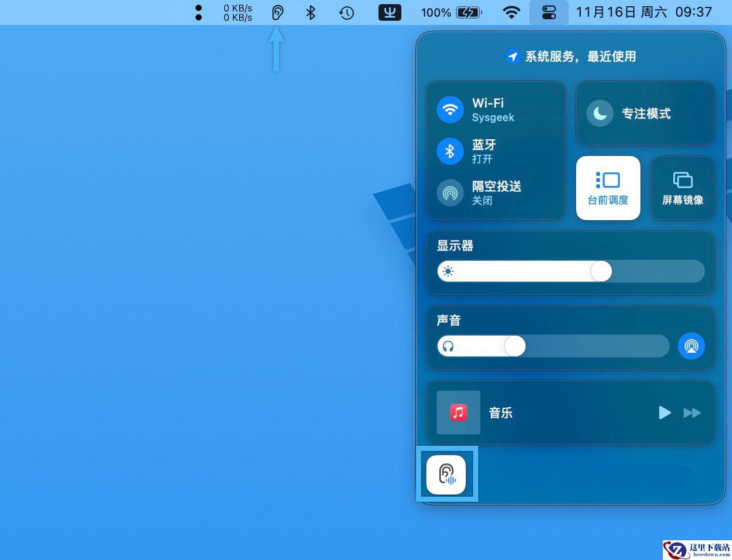Open the Time Machine menu bar icon
This screenshot has width=732, height=560.
point(347,12)
